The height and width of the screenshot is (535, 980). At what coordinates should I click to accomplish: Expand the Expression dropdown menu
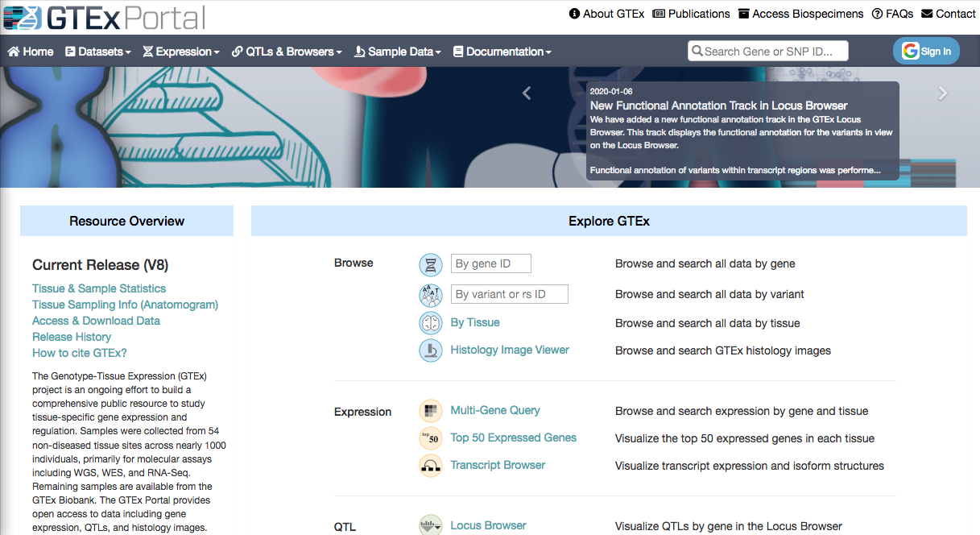point(181,52)
